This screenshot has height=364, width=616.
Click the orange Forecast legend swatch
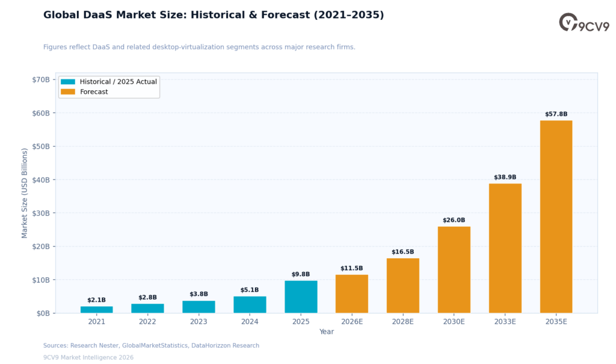pyautogui.click(x=68, y=91)
